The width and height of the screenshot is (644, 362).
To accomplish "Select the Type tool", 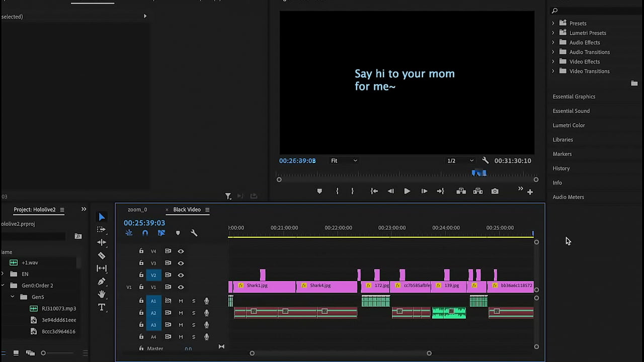I will pos(102,307).
